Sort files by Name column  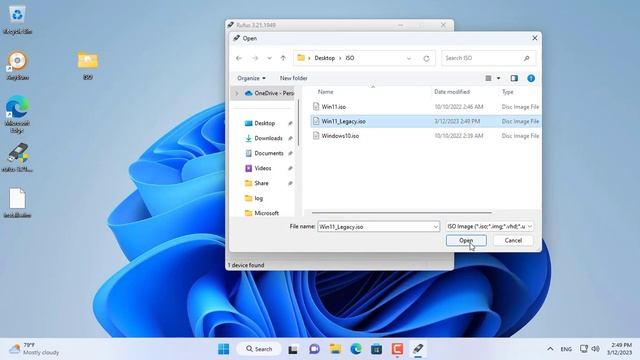click(325, 92)
